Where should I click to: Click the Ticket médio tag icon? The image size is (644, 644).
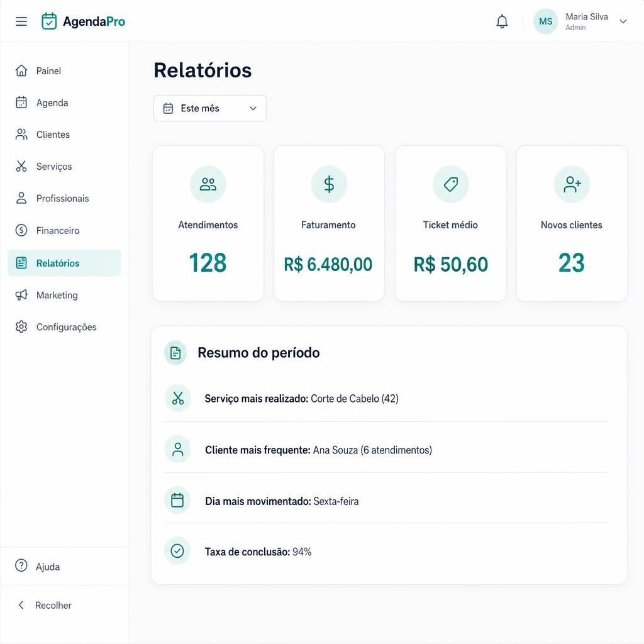(x=450, y=184)
